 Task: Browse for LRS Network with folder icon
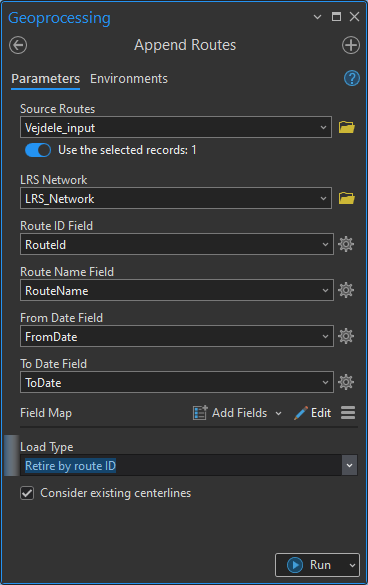(347, 198)
